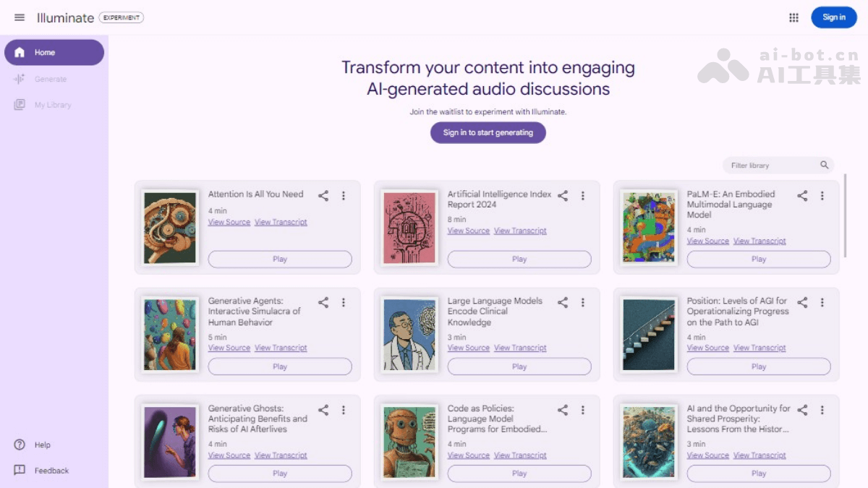View Transcript for Code as Policies
The image size is (868, 488).
(520, 455)
